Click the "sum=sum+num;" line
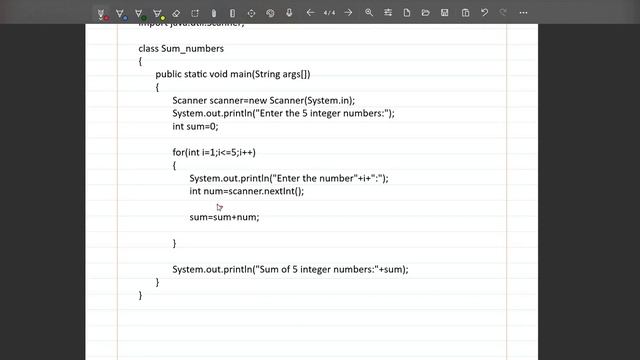The height and width of the screenshot is (360, 640). click(x=224, y=217)
